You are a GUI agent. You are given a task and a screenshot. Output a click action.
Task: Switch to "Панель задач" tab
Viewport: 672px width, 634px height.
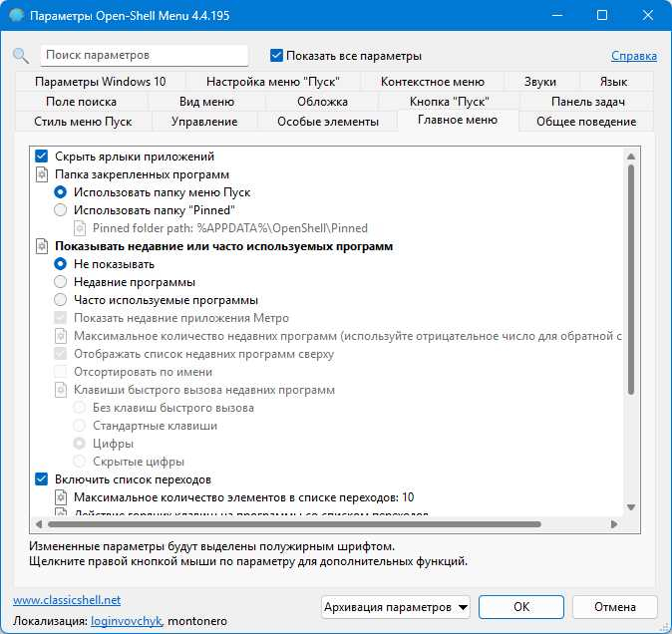point(588,102)
